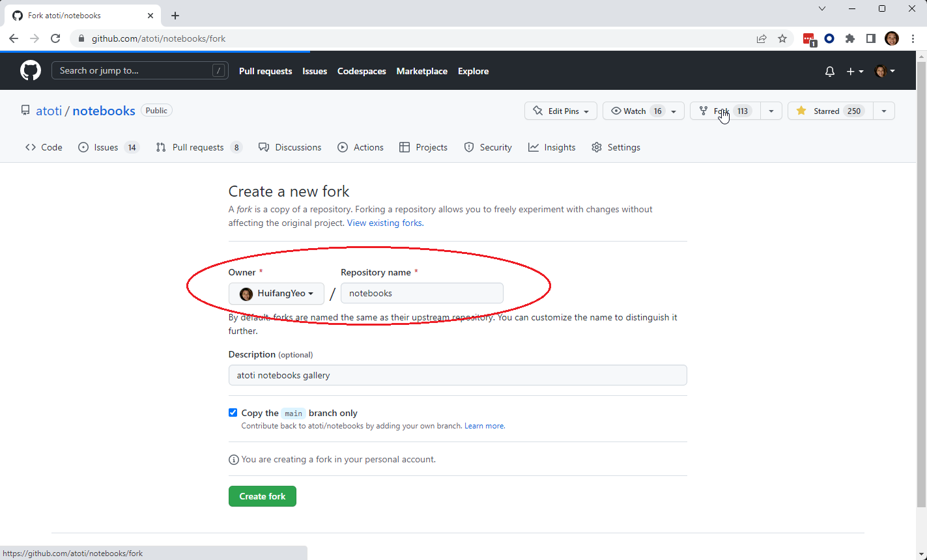Follow the 'Learn more' link
The height and width of the screenshot is (560, 927).
pos(484,426)
